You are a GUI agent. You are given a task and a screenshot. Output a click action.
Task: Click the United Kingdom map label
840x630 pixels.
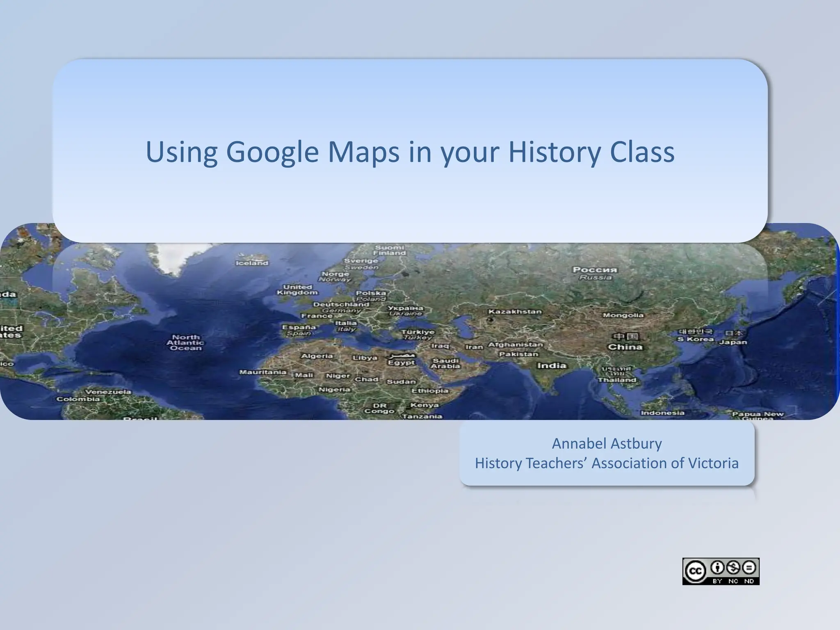pyautogui.click(x=297, y=290)
